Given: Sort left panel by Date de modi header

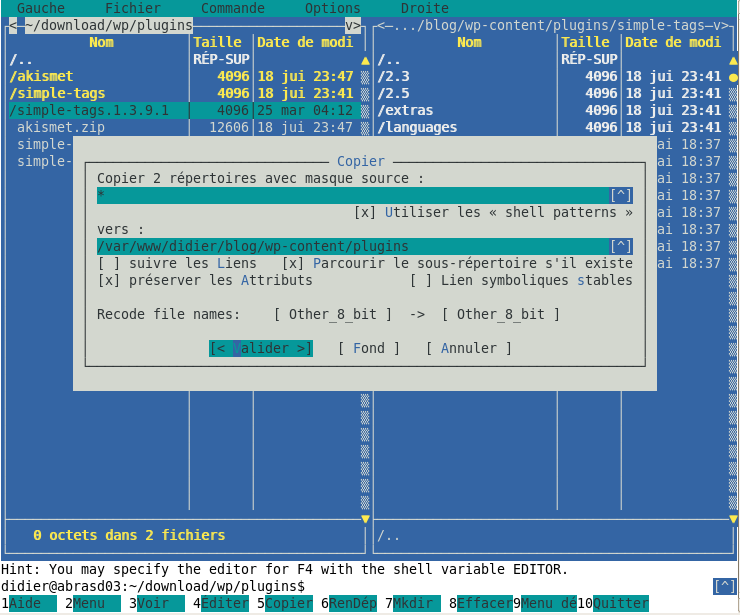Looking at the screenshot, I should (x=305, y=42).
